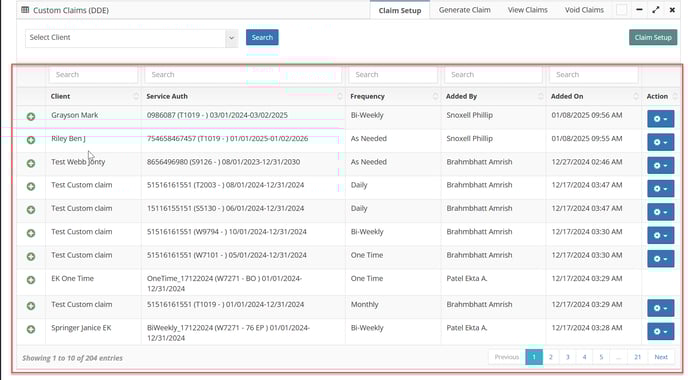Focus the Added By search field

tap(494, 75)
